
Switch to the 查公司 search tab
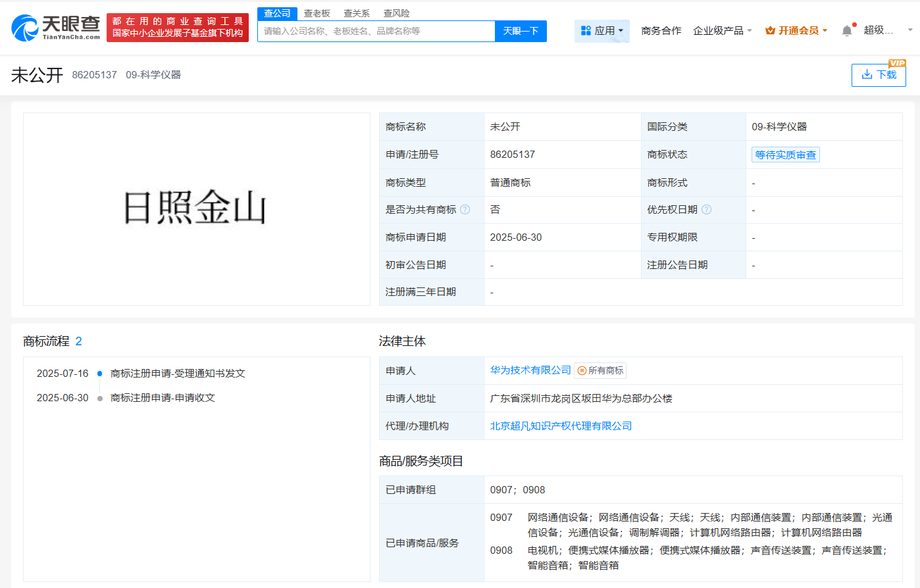pos(277,13)
